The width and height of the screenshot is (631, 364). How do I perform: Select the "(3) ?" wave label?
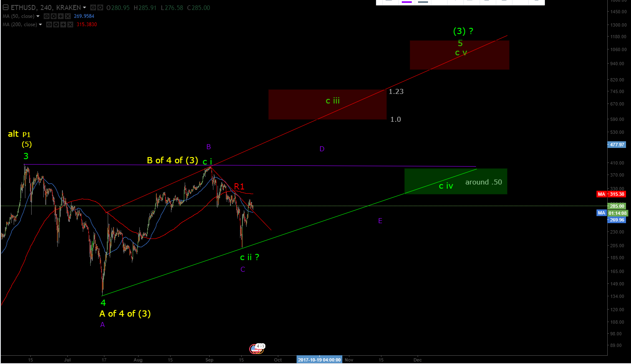coord(463,31)
